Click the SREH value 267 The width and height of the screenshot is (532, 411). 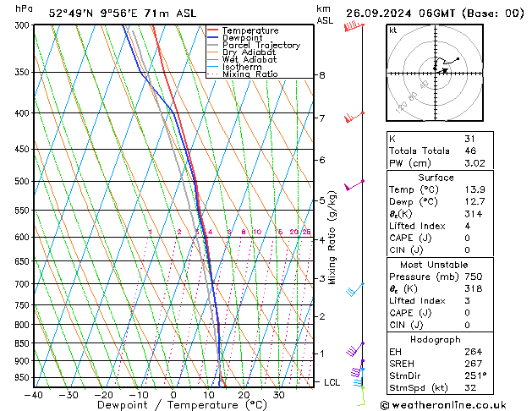point(474,364)
